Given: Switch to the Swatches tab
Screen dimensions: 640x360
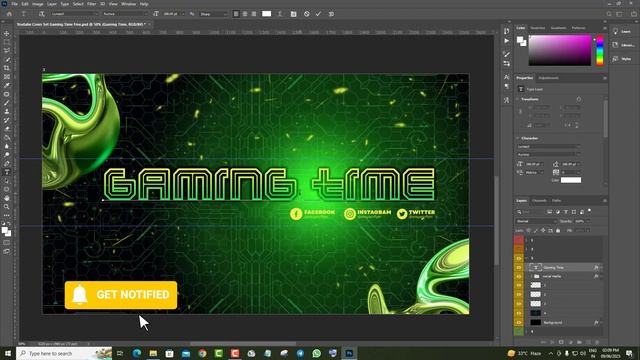Looking at the screenshot, I should 538,28.
